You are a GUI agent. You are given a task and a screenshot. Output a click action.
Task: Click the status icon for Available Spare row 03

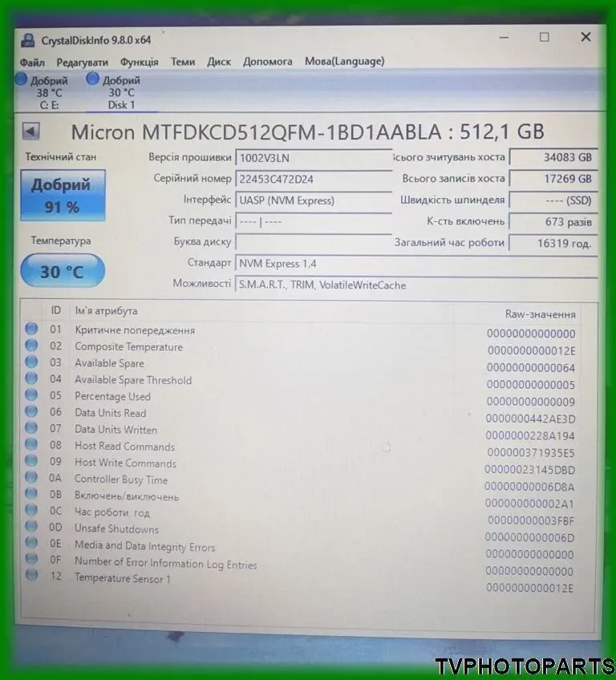[x=31, y=362]
